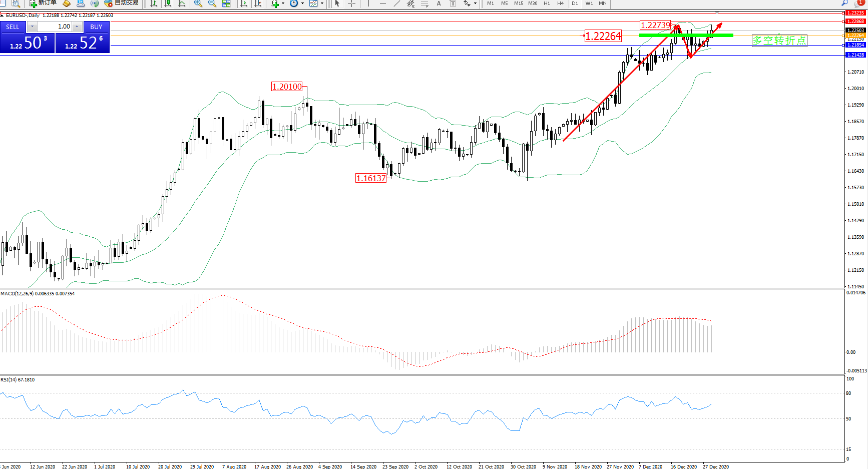The width and height of the screenshot is (868, 469).
Task: Open the chart templates dropdown arrow
Action: pos(322,4)
